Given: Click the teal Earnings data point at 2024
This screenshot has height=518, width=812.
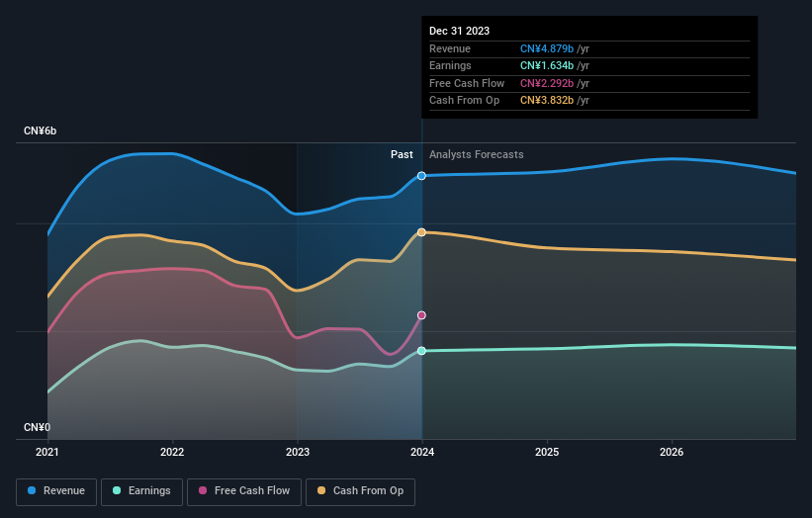Looking at the screenshot, I should pyautogui.click(x=421, y=351).
